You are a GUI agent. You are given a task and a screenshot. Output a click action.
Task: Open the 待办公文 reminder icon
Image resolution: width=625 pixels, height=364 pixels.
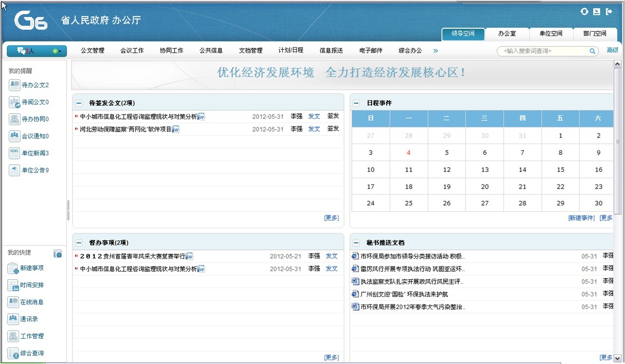coord(14,85)
